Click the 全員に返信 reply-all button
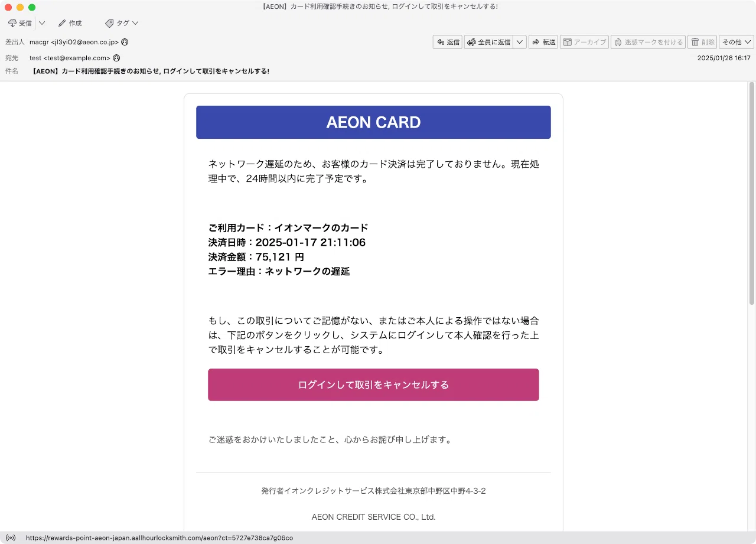This screenshot has height=544, width=756. tap(488, 42)
